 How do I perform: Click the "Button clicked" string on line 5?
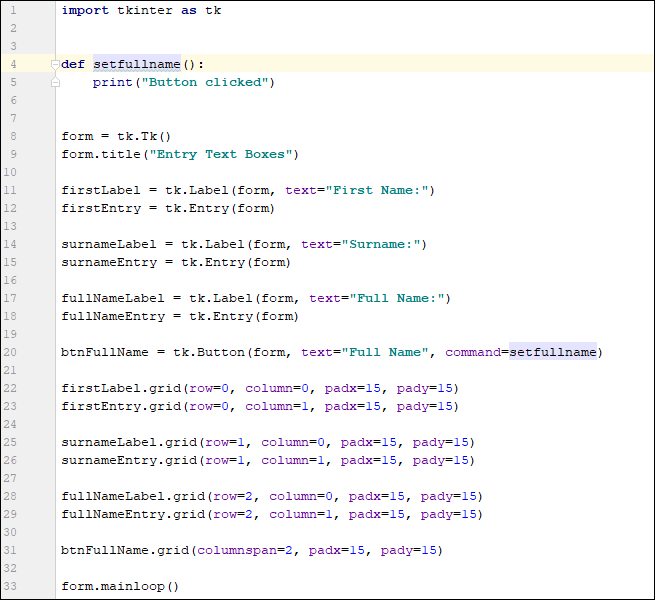pyautogui.click(x=204, y=82)
